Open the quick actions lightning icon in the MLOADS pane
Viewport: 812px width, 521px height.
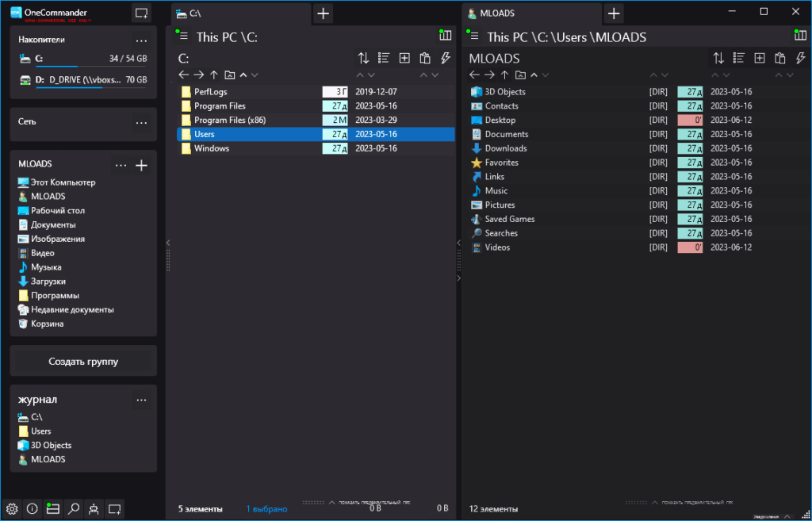coord(800,58)
